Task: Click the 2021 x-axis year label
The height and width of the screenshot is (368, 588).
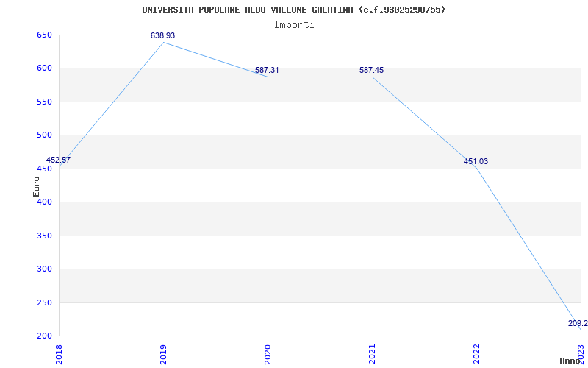Action: click(372, 354)
